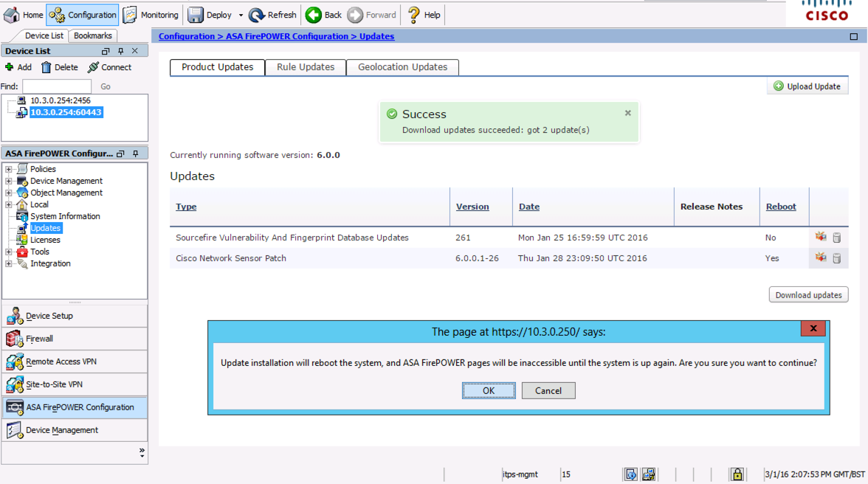
Task: Click the status bar save icon
Action: (x=648, y=474)
